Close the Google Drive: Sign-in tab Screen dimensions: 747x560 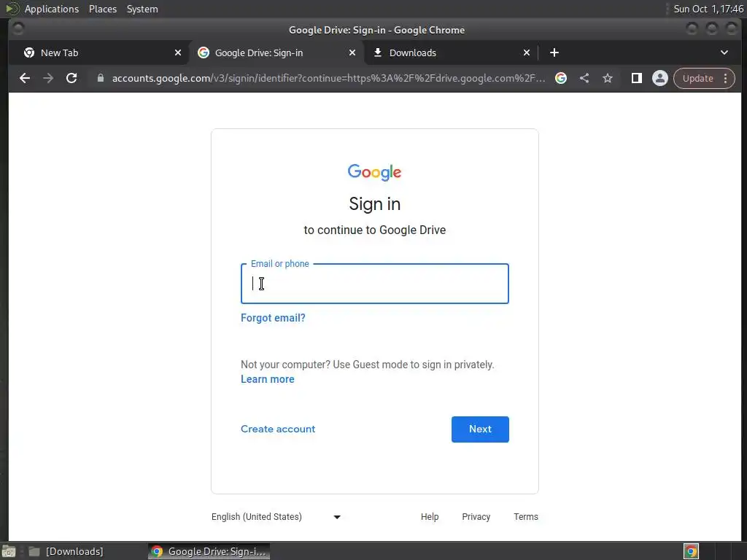[352, 52]
